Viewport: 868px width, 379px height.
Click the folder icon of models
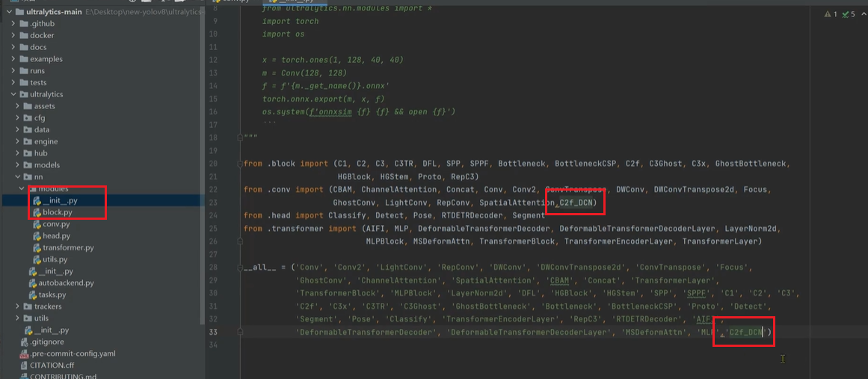tap(28, 165)
